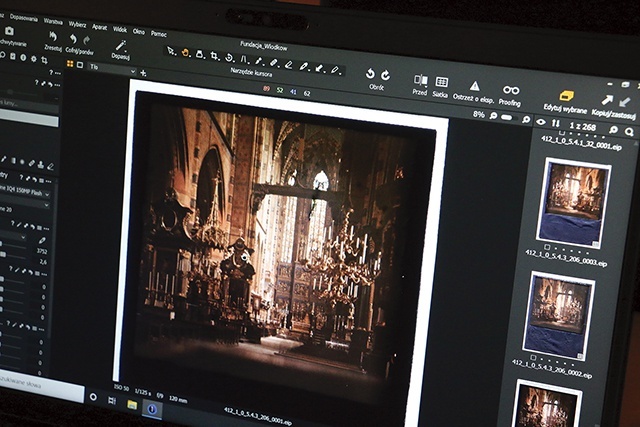Select the pointer selection cursor tool
Screen dimensions: 640x427
click(171, 51)
